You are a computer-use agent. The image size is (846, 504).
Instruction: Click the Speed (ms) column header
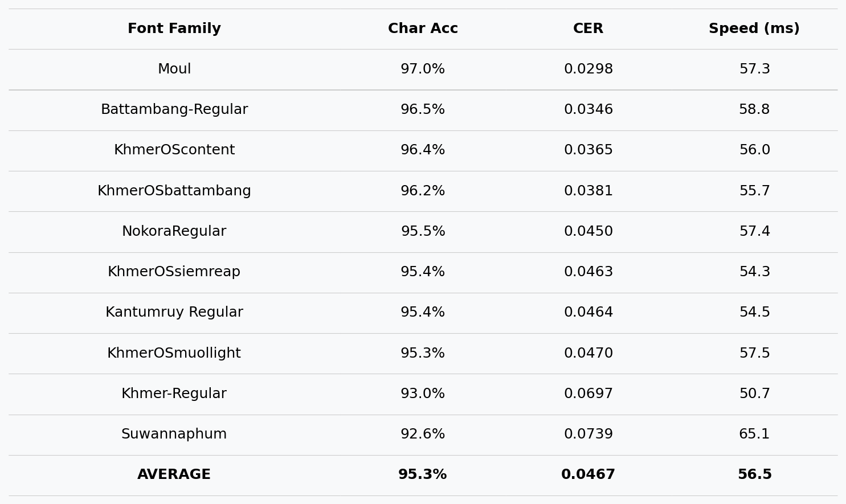pyautogui.click(x=754, y=29)
